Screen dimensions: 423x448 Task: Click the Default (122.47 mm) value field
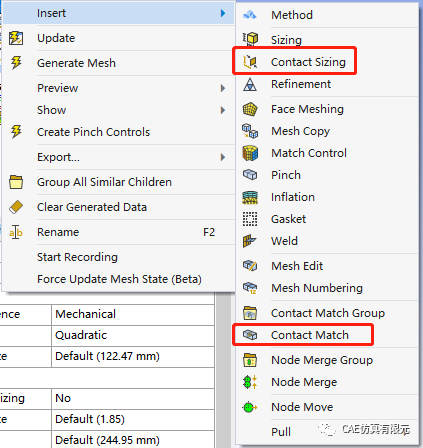[x=133, y=357]
